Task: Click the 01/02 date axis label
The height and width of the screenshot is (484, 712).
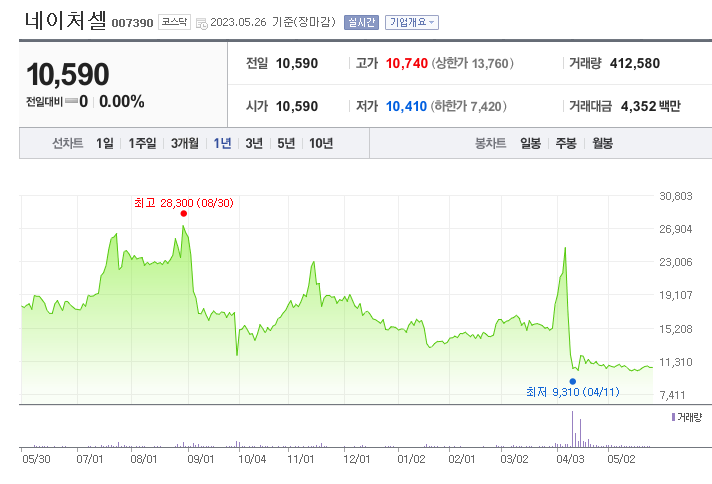Action: tap(411, 459)
